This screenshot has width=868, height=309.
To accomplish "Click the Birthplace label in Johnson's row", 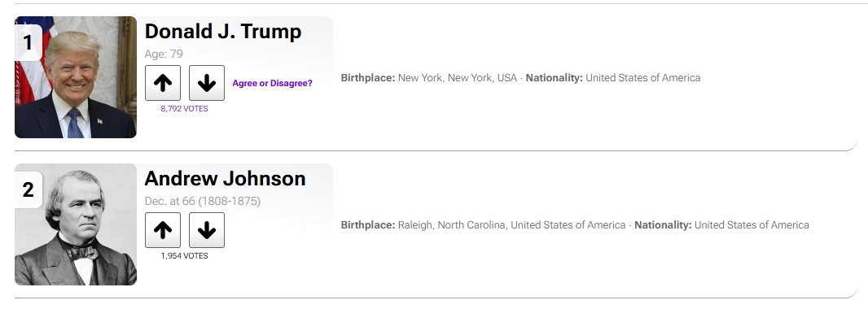I will (x=368, y=225).
